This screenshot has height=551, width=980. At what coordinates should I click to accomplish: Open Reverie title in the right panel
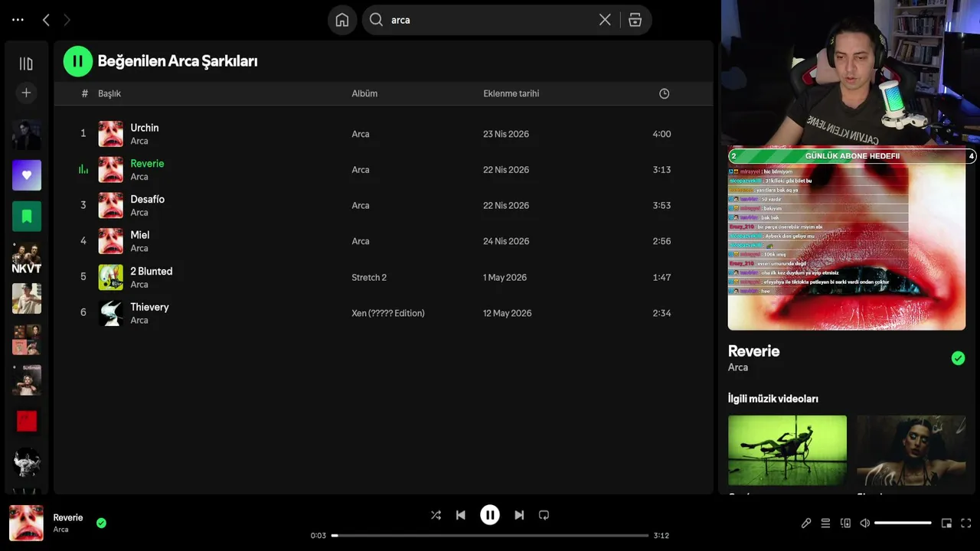coord(753,351)
